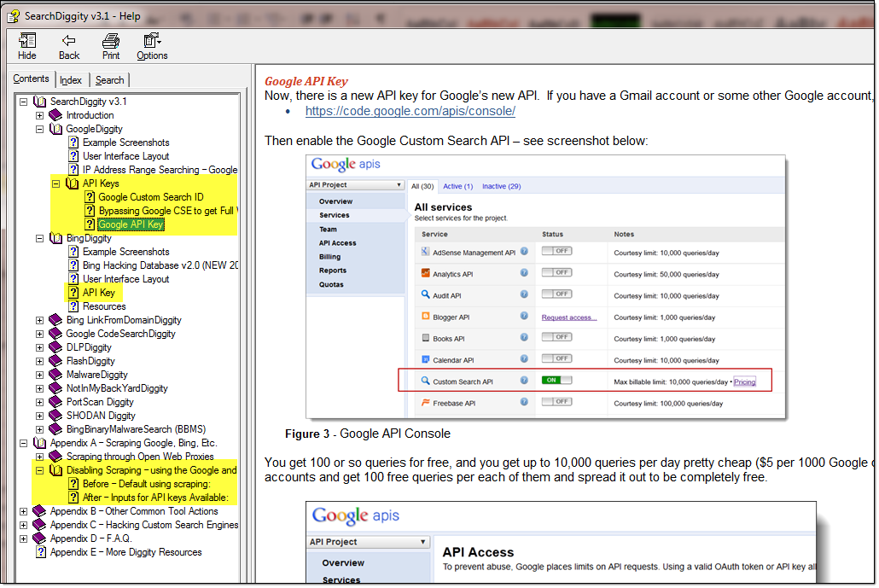Viewport: 879px width, 588px height.
Task: Select the All (30) services tab
Action: pos(422,187)
